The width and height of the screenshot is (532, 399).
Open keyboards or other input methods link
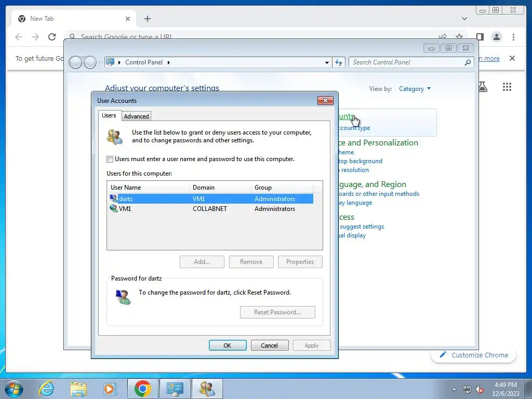click(379, 194)
